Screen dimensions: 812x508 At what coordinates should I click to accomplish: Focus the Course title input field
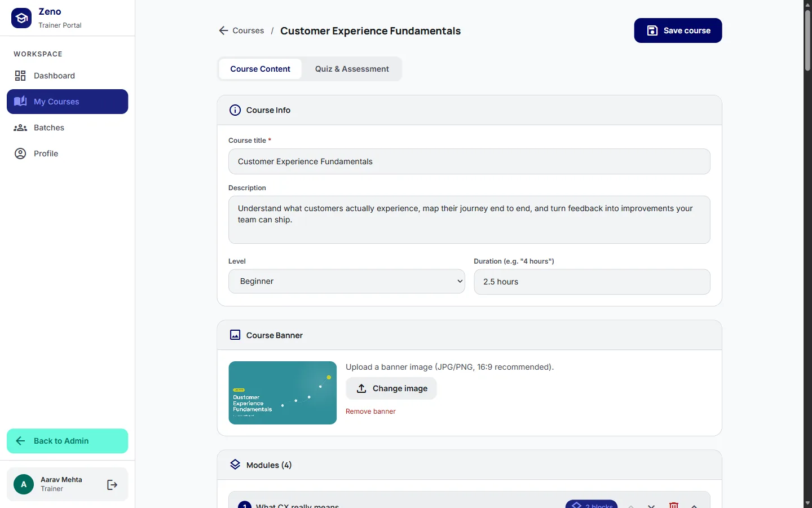pos(469,161)
